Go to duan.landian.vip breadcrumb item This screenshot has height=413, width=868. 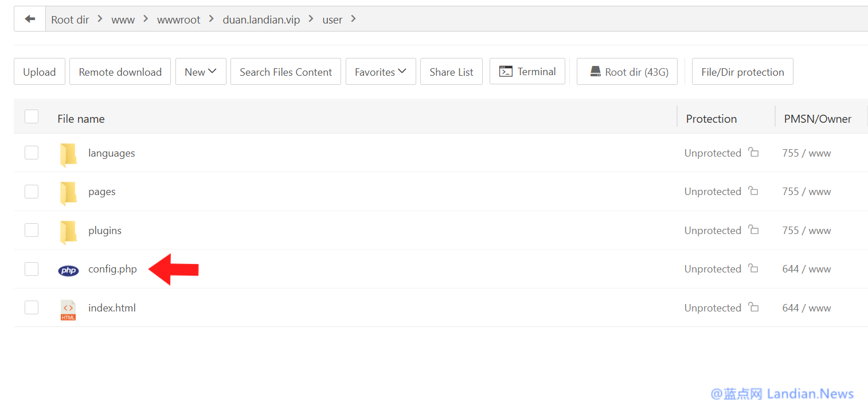pyautogui.click(x=261, y=20)
